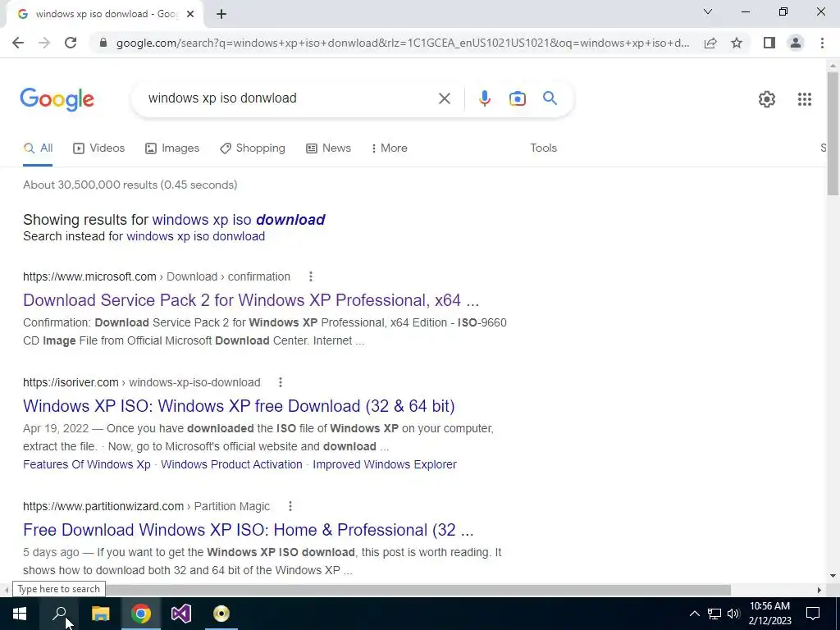Open options for partitionwizard.com result
Screen dimensions: 840x630
290,506
